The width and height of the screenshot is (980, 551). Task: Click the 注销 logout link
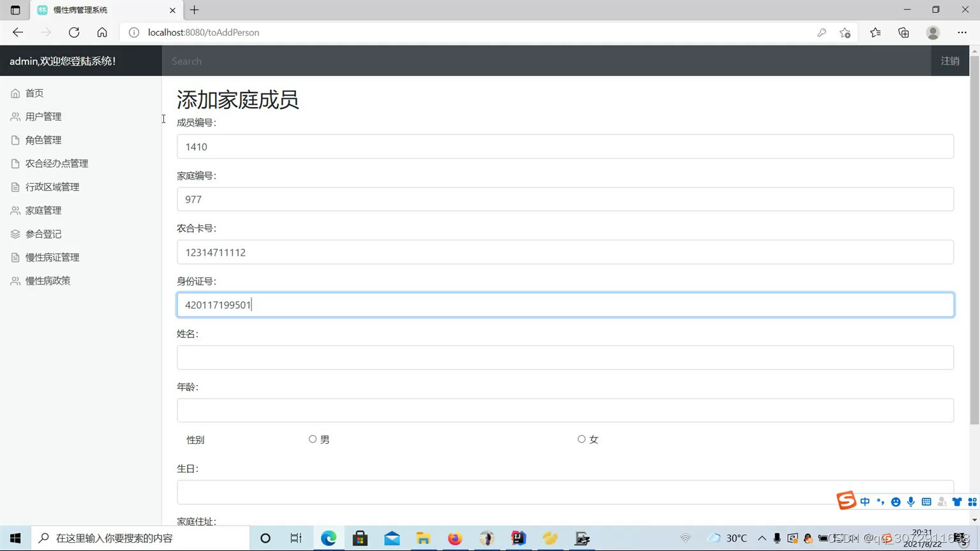click(x=950, y=61)
